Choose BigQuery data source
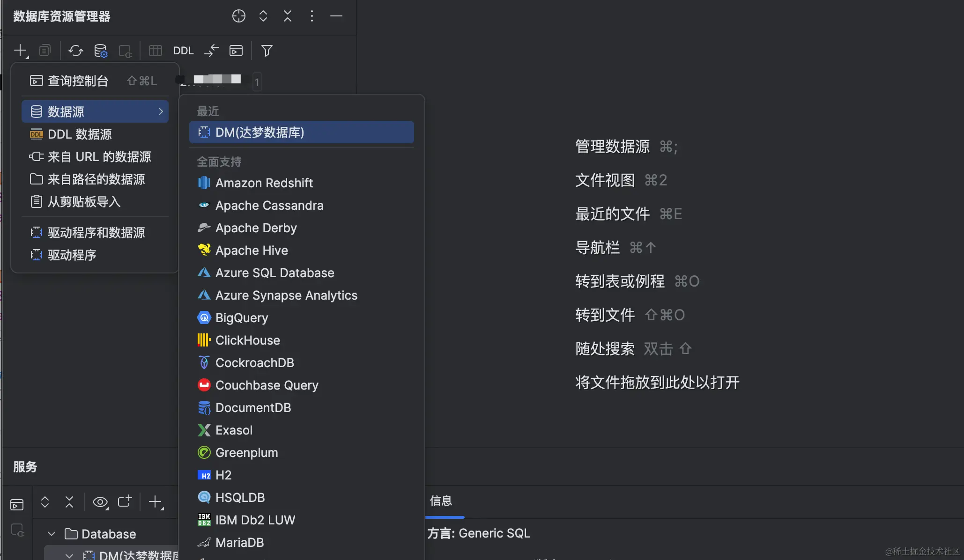The width and height of the screenshot is (964, 560). point(301,318)
